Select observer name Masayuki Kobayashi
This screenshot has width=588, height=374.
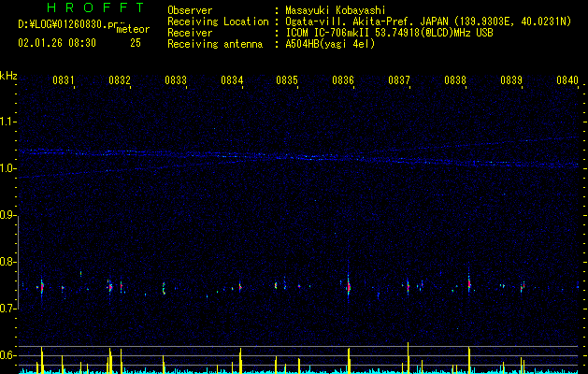click(x=336, y=10)
